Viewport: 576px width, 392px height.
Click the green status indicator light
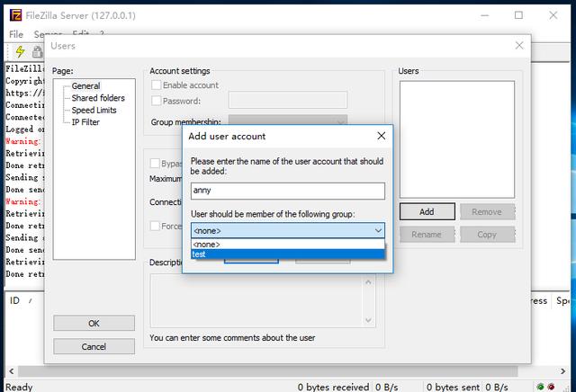pyautogui.click(x=540, y=387)
